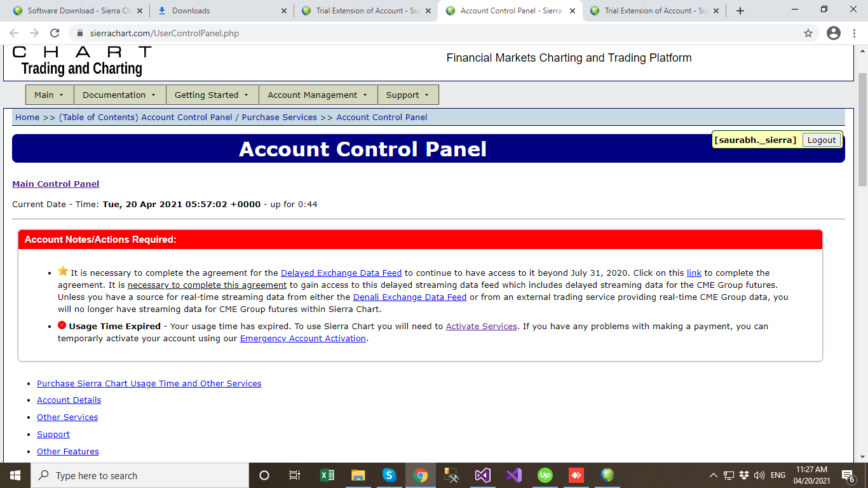The image size is (868, 488).
Task: Open the Chrome three-dot menu
Action: (x=855, y=33)
